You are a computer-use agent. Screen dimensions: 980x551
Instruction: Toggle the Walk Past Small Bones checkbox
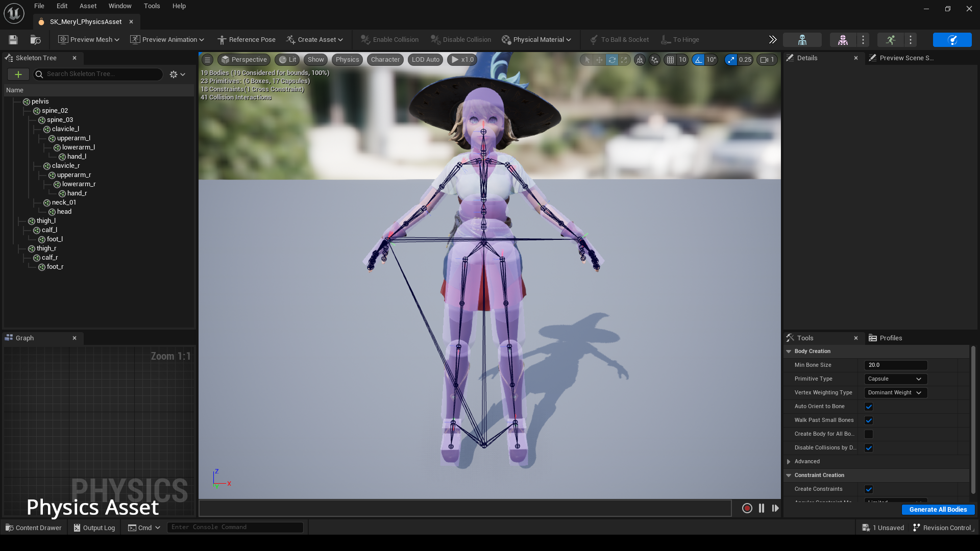click(x=869, y=420)
